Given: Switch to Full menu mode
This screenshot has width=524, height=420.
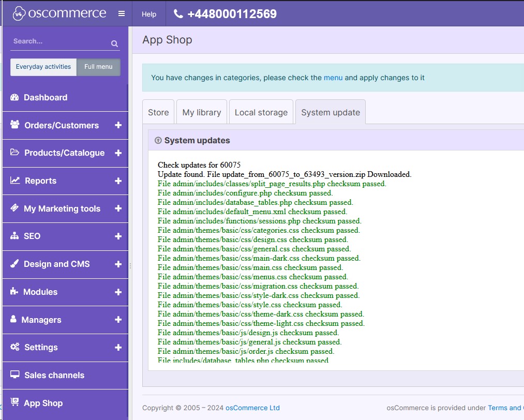Looking at the screenshot, I should tap(98, 67).
